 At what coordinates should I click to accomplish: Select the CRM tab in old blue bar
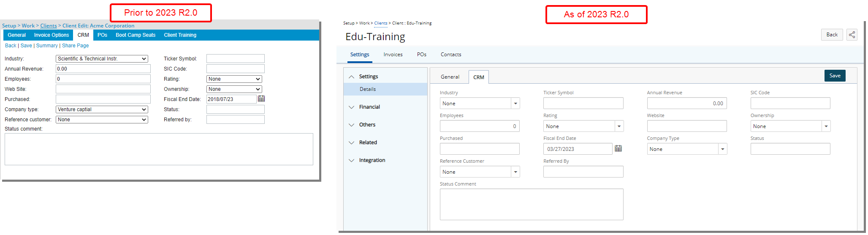(x=83, y=35)
